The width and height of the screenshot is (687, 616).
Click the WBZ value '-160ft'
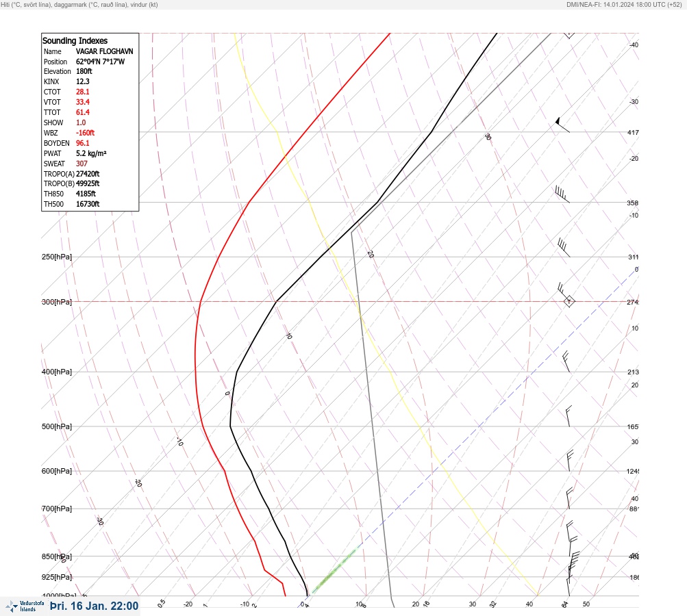[x=85, y=133]
